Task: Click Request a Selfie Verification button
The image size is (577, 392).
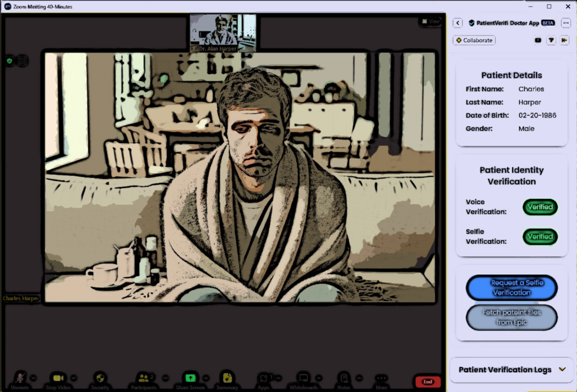Action: point(512,288)
